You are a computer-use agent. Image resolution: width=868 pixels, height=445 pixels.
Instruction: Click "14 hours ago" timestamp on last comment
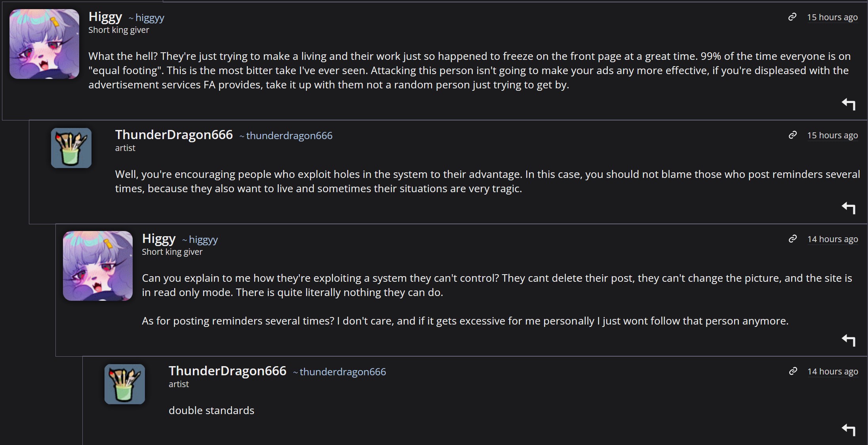click(x=832, y=372)
